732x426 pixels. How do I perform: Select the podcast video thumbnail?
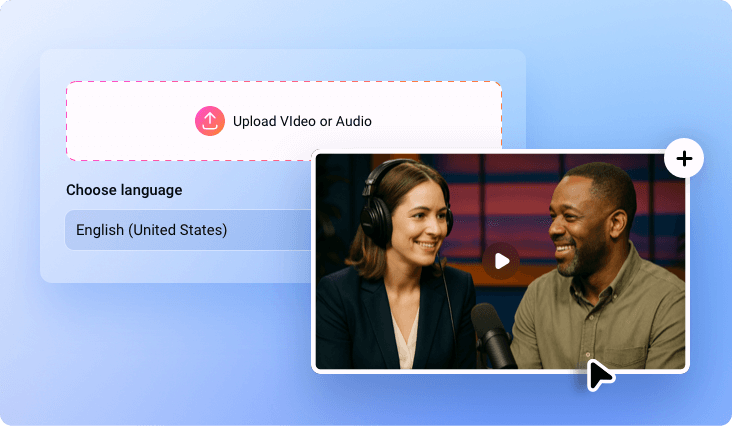click(x=500, y=261)
